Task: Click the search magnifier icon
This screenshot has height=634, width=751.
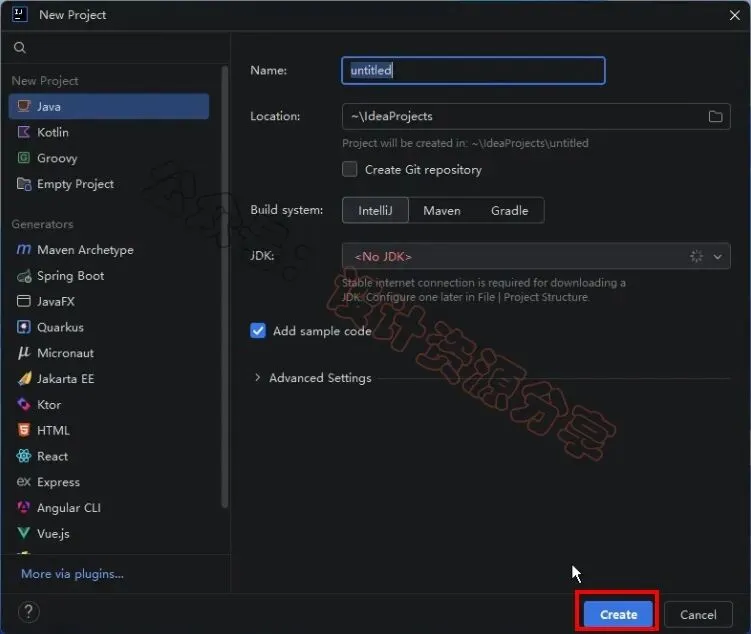Action: tap(20, 47)
